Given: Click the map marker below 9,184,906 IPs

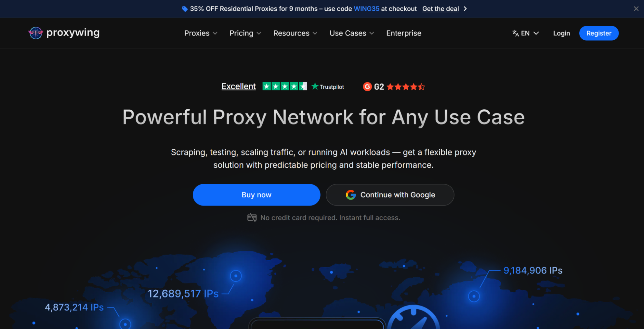Looking at the screenshot, I should tap(474, 296).
